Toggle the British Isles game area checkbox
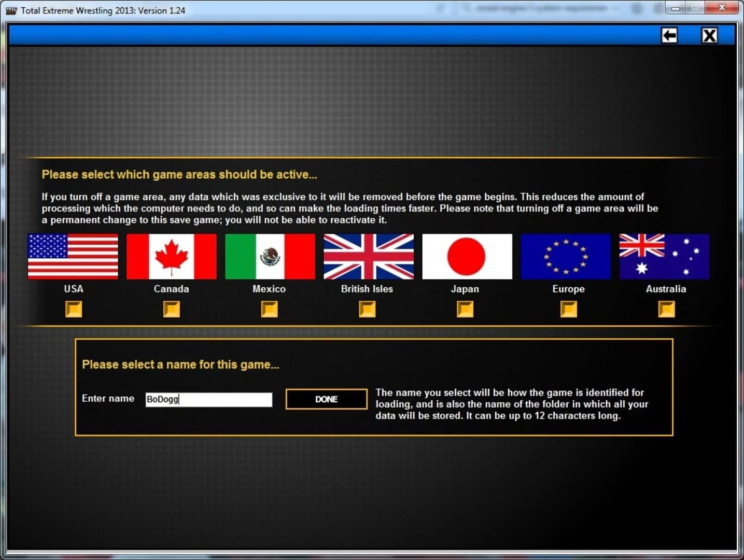 [x=367, y=309]
